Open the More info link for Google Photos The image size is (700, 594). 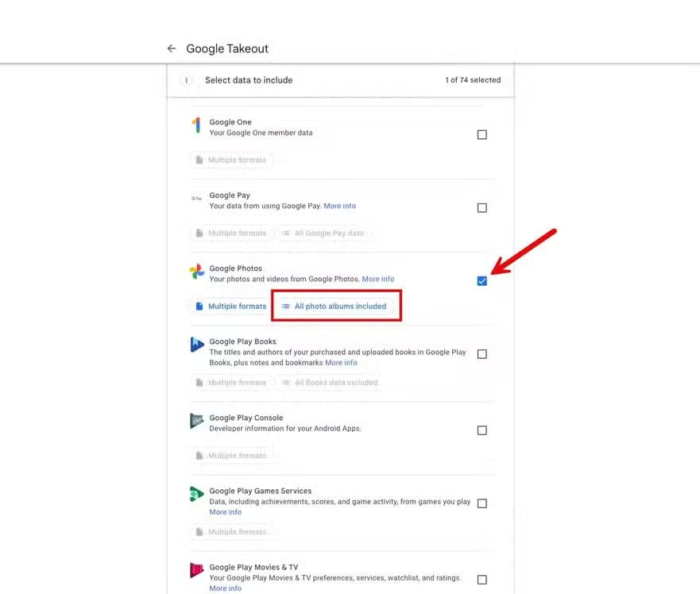tap(378, 280)
